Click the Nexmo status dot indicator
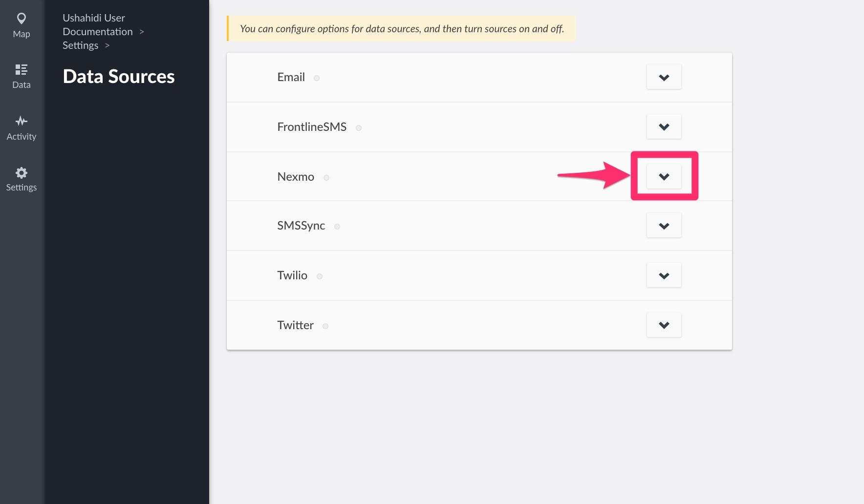 click(326, 178)
